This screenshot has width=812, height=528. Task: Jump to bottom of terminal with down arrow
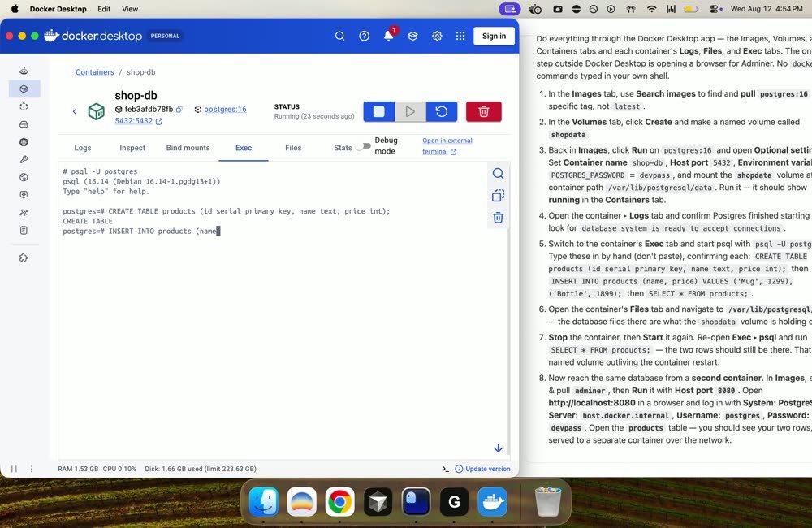pyautogui.click(x=499, y=448)
